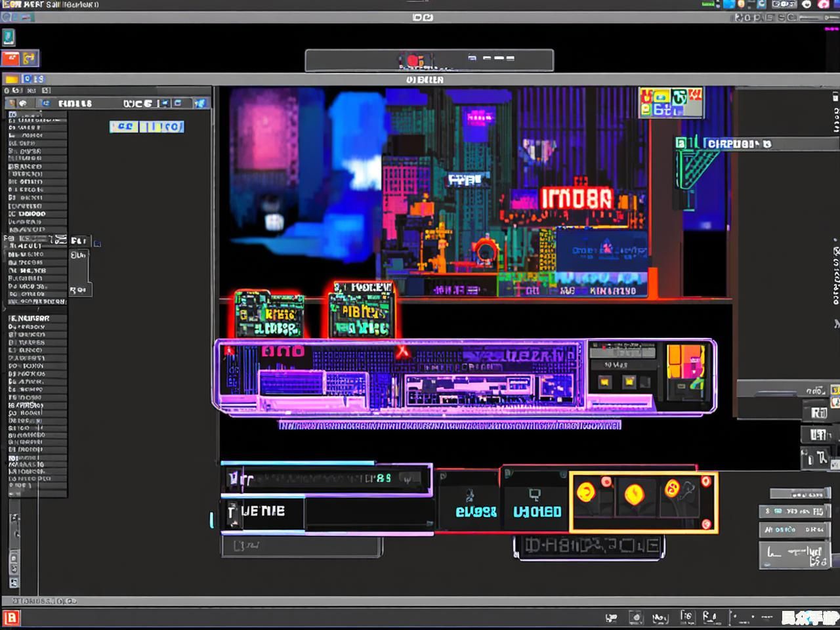This screenshot has width=840, height=630.
Task: Click the top small button in the right-edge stack
Action: click(x=818, y=413)
